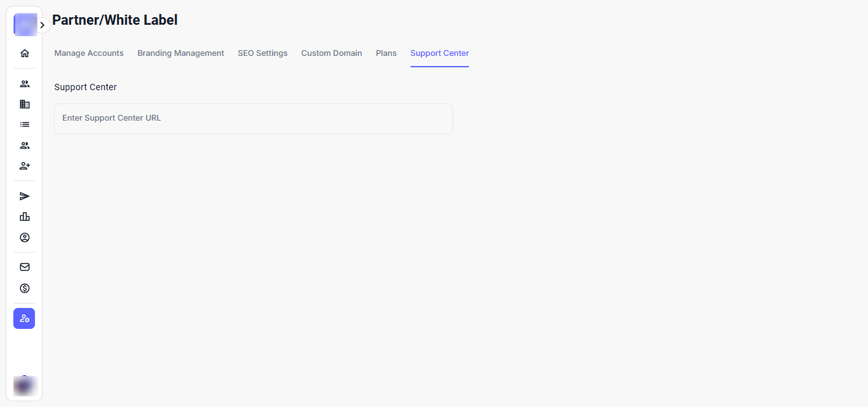Open the Branding Management tab
Viewport: 868px width, 407px height.
180,53
